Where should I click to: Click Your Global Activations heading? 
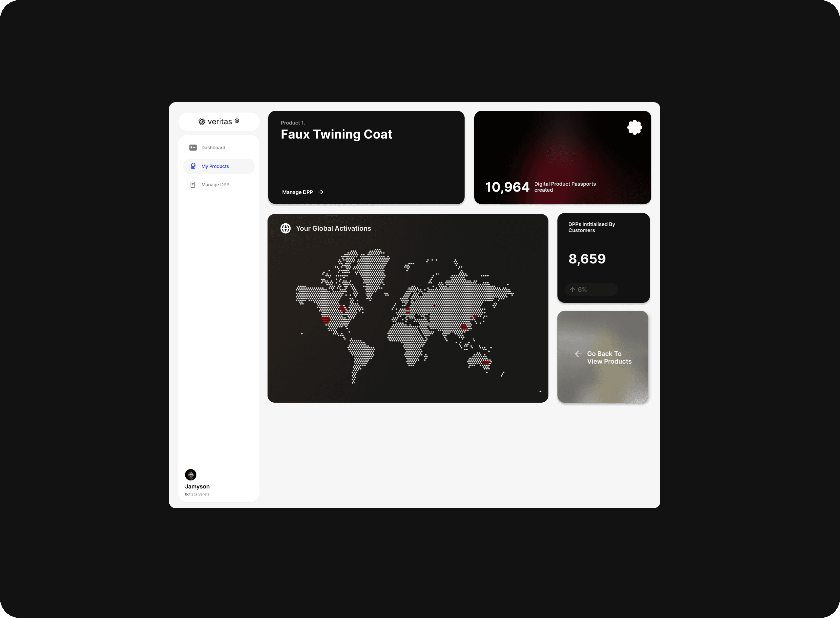(x=333, y=228)
